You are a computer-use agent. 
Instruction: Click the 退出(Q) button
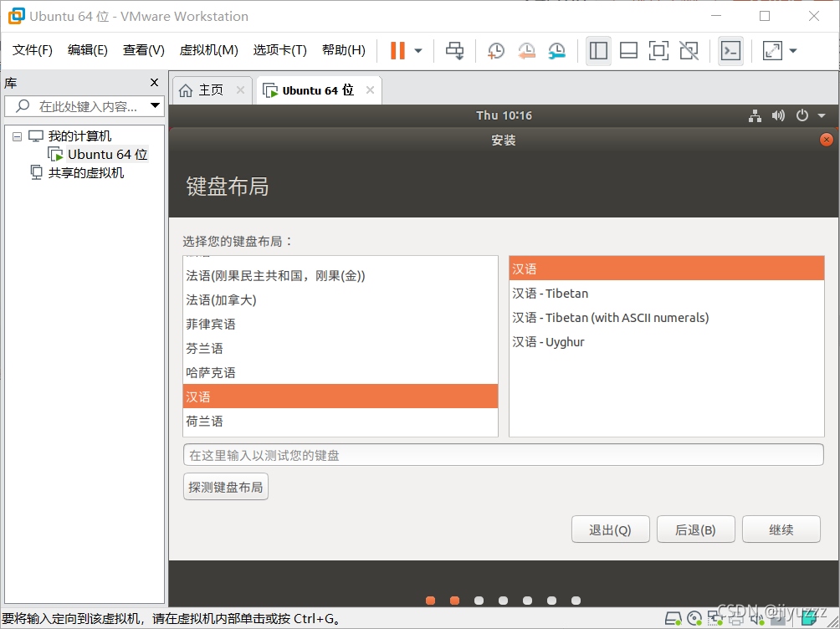tap(610, 529)
